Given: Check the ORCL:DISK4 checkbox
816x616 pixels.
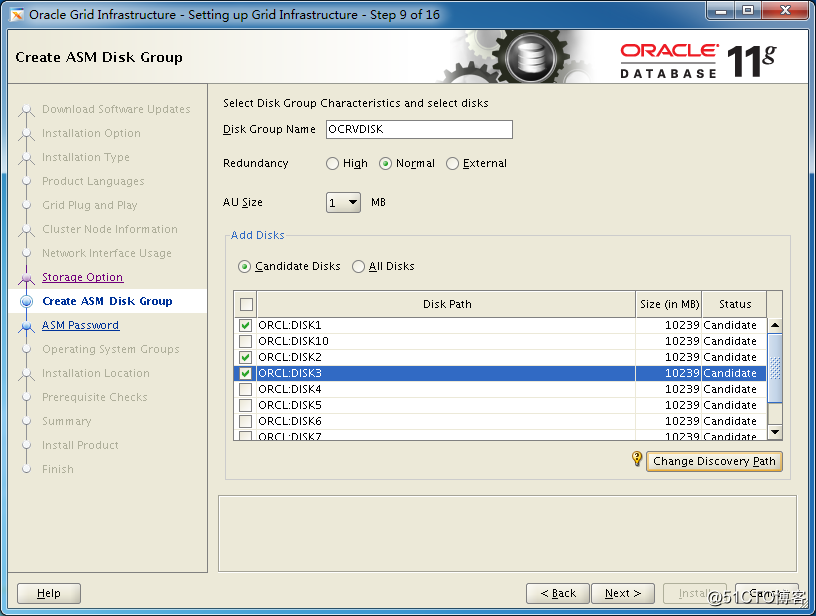Looking at the screenshot, I should 246,390.
